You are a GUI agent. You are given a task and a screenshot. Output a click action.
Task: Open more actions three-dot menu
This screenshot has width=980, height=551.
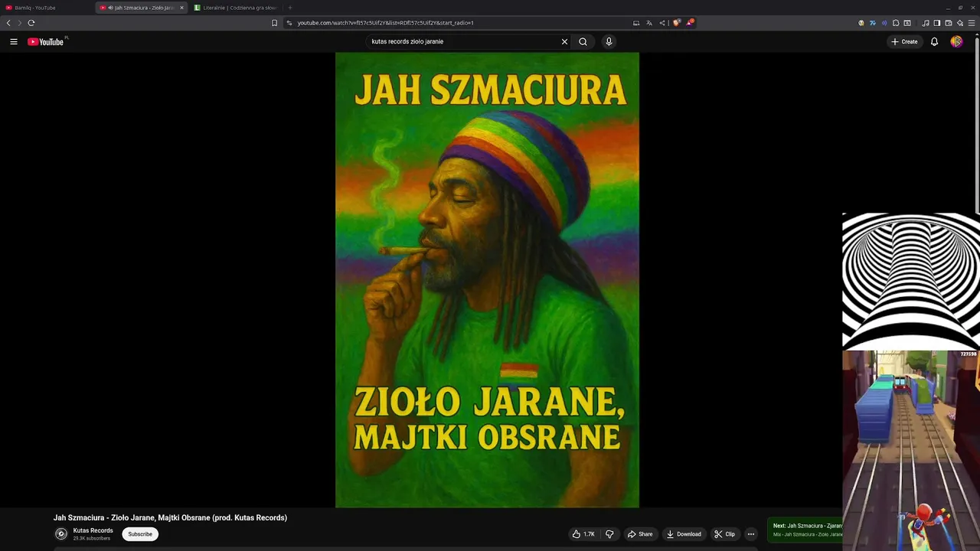751,534
